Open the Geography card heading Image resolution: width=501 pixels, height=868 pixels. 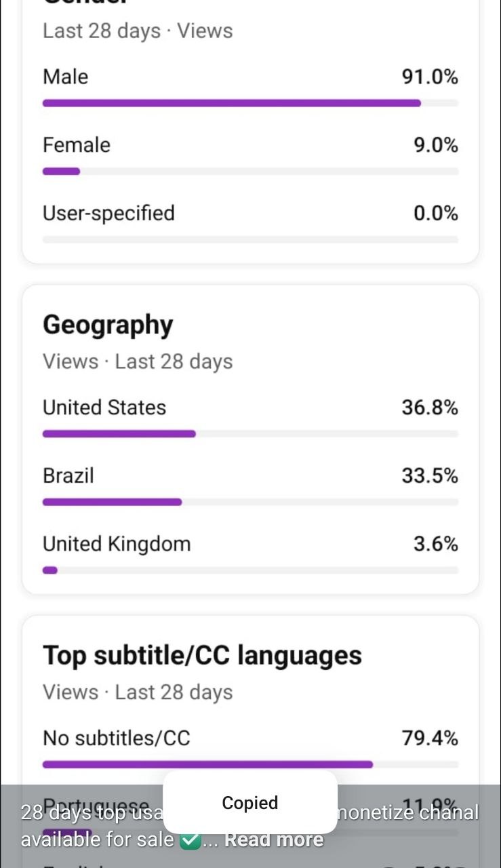click(x=108, y=325)
